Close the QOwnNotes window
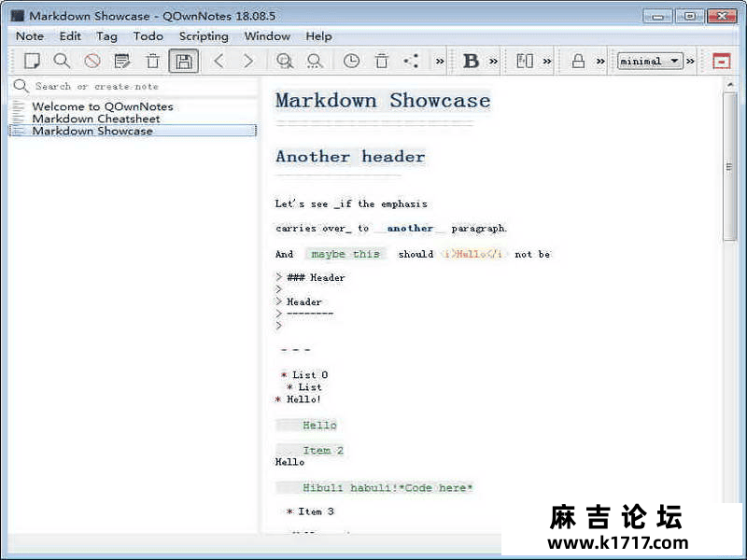747x560 pixels. [x=722, y=16]
